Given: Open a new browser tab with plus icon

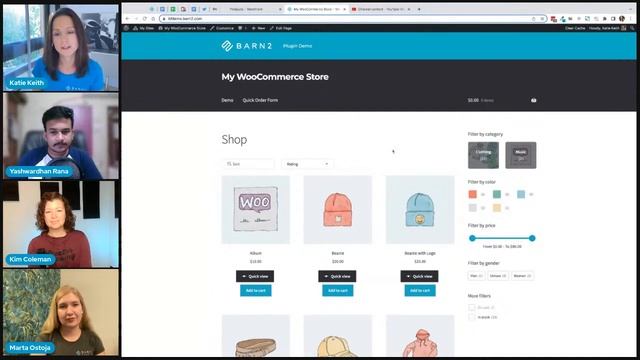Looking at the screenshot, I should click(x=419, y=9).
